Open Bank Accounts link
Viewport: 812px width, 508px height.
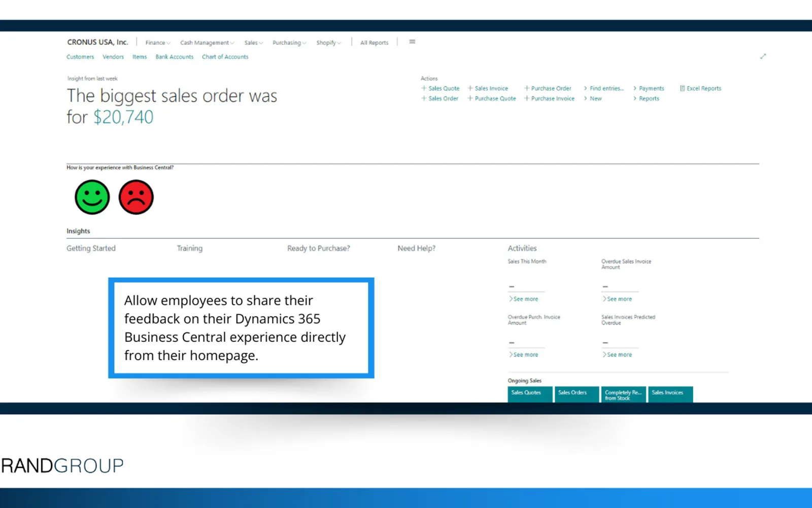pyautogui.click(x=175, y=57)
